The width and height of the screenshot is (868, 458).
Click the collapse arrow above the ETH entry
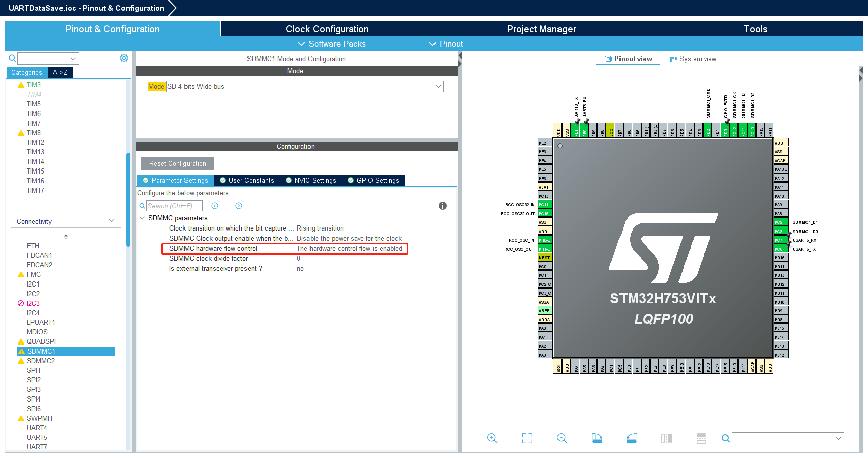coord(66,236)
